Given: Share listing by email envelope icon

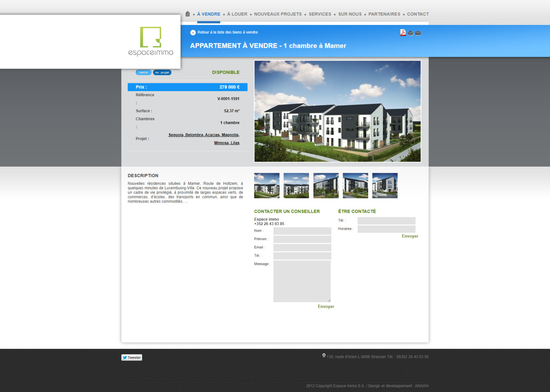Looking at the screenshot, I should pyautogui.click(x=418, y=33).
